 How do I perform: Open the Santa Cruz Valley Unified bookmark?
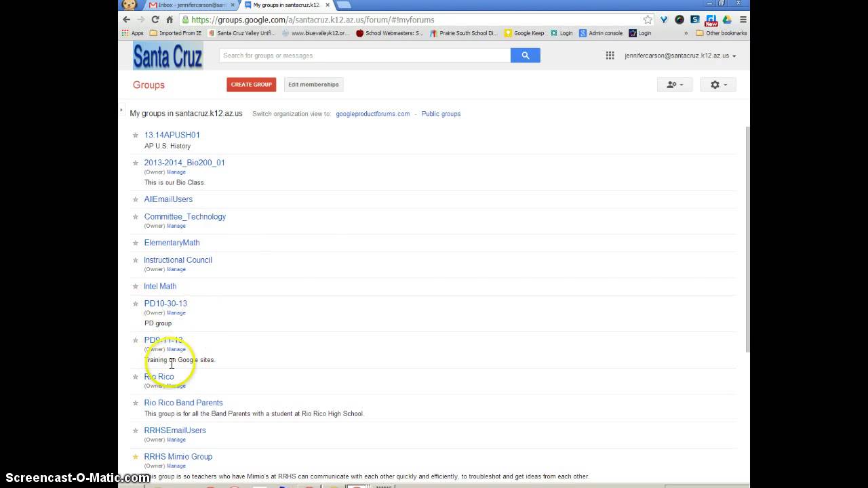click(x=242, y=33)
